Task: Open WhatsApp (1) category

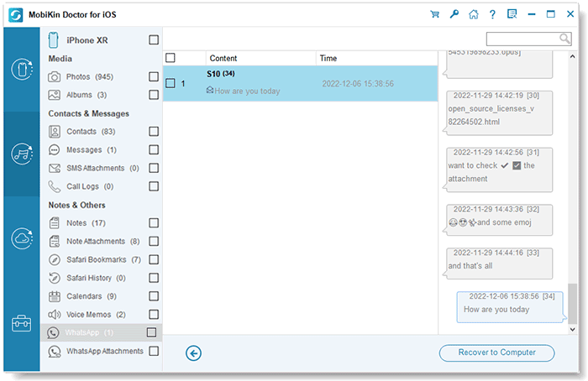Action: tap(89, 332)
